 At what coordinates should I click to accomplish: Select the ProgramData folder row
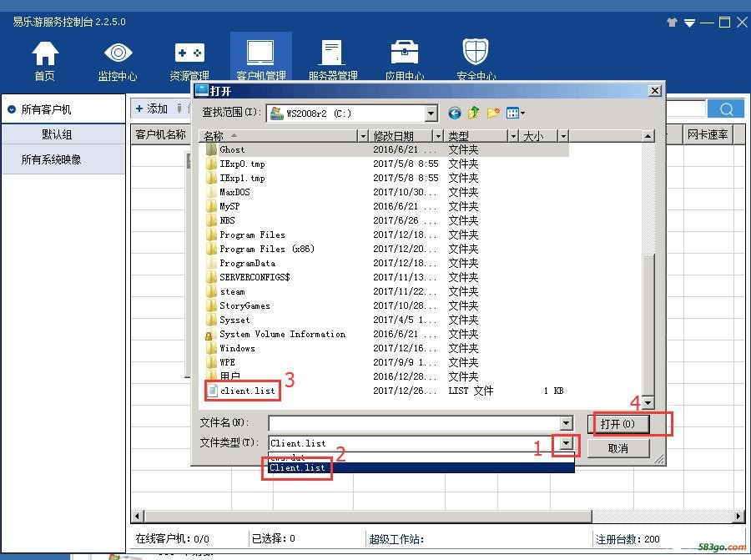[384, 263]
